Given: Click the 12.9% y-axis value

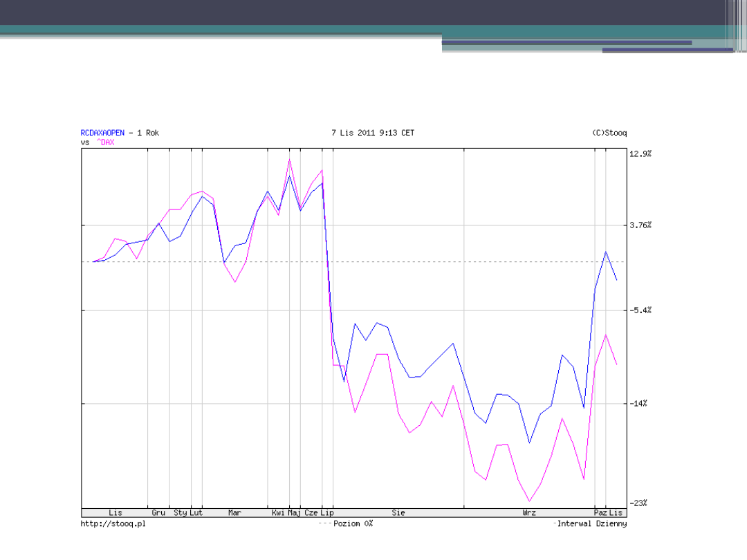Looking at the screenshot, I should 640,153.
